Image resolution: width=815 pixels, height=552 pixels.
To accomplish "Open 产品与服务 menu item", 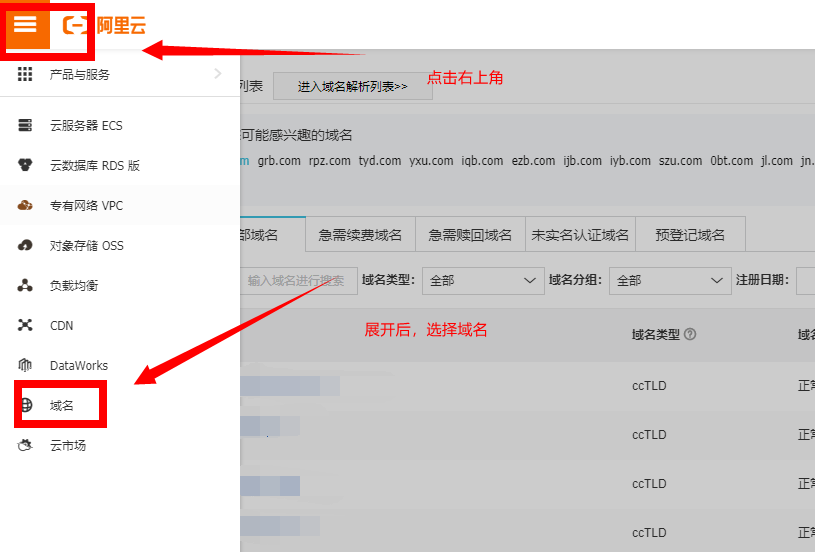I will [120, 74].
